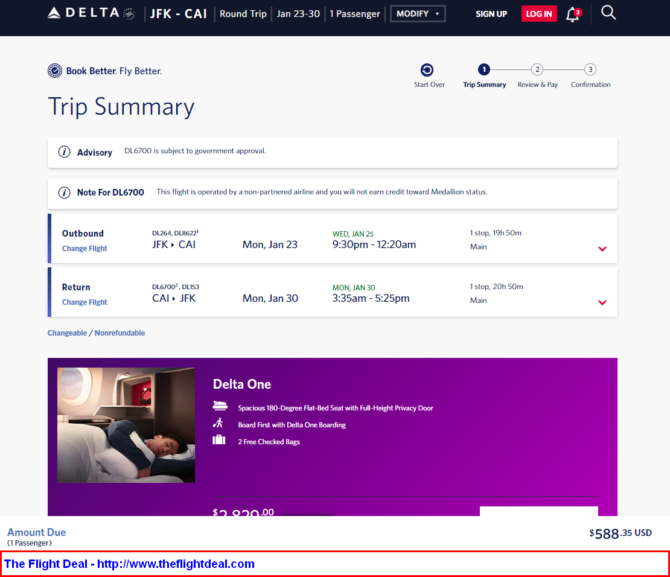This screenshot has height=577, width=670.
Task: Click the Trip Summary page heading
Action: click(121, 107)
